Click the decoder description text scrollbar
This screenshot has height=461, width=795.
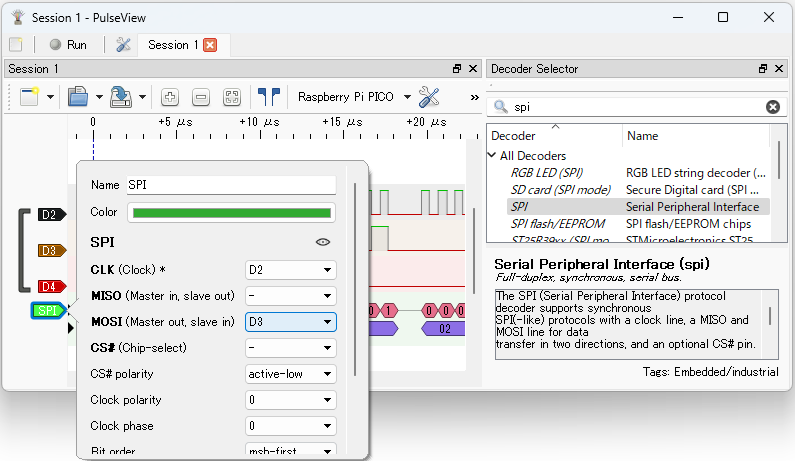pos(770,316)
